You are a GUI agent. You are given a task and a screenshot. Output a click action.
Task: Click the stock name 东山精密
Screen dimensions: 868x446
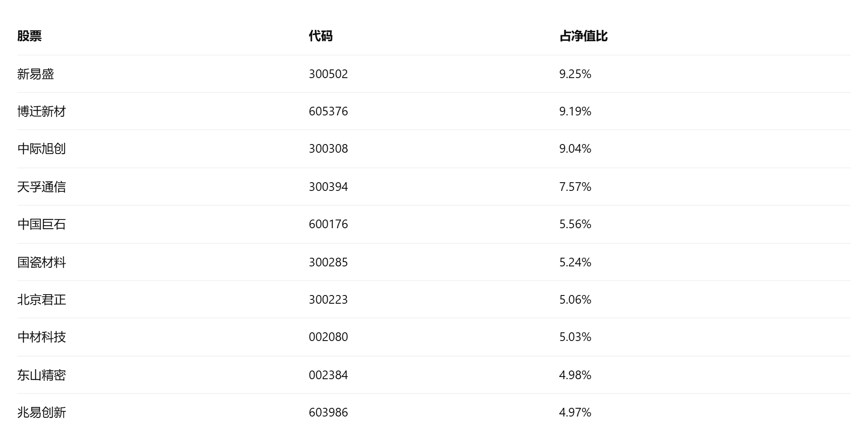(42, 375)
